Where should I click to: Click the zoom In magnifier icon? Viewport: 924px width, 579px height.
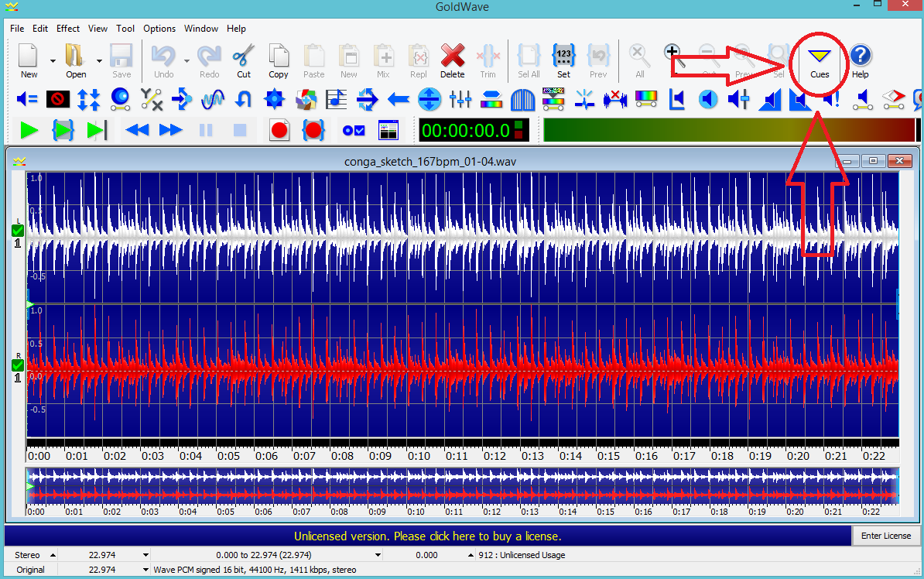coord(673,56)
